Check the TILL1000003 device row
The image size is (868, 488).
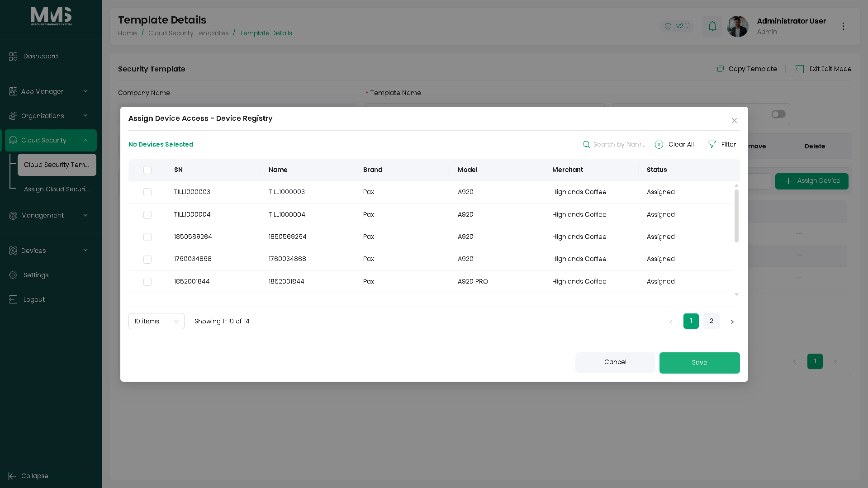tap(147, 192)
